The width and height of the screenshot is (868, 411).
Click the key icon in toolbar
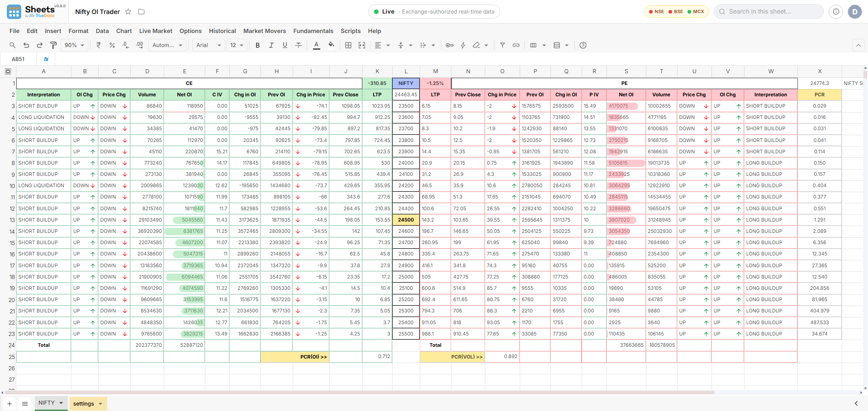[450, 45]
